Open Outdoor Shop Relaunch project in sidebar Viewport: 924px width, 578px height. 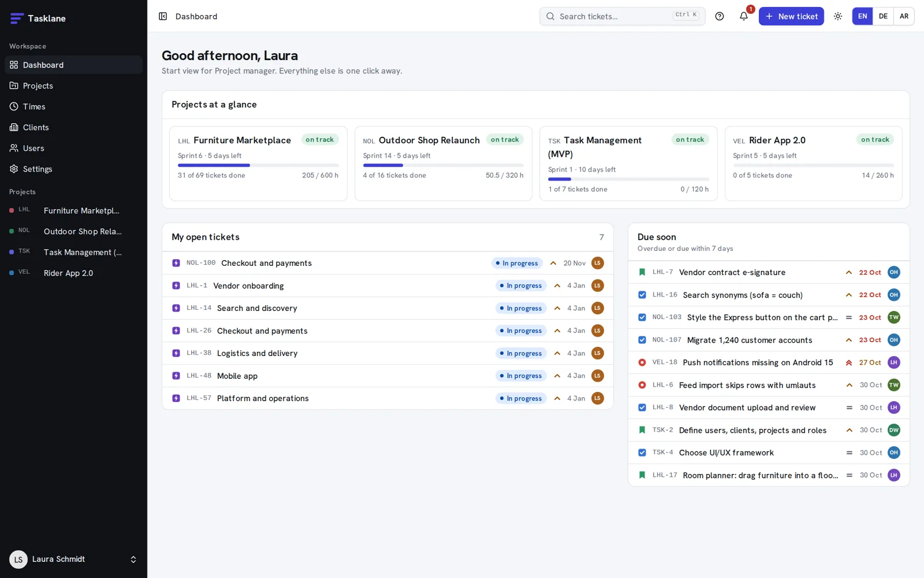pyautogui.click(x=73, y=231)
